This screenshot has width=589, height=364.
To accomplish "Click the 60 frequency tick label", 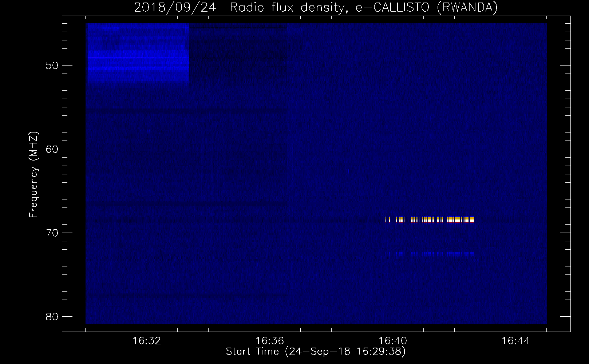I will pyautogui.click(x=52, y=150).
